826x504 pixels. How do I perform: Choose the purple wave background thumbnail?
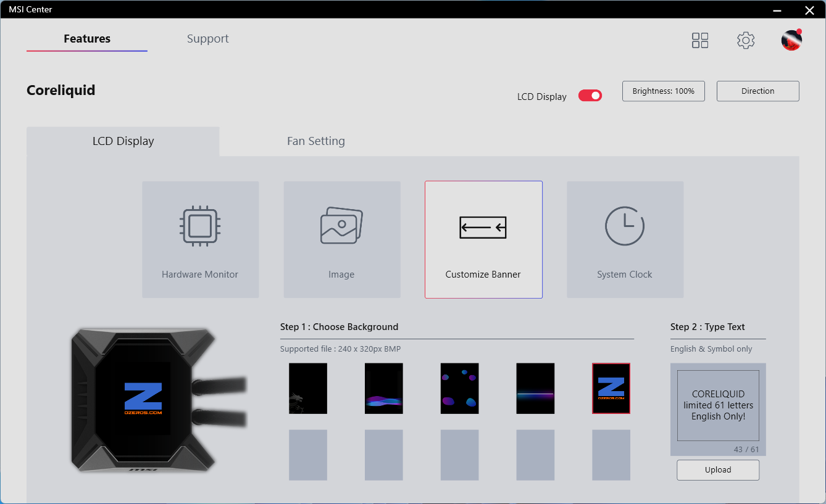coord(384,388)
